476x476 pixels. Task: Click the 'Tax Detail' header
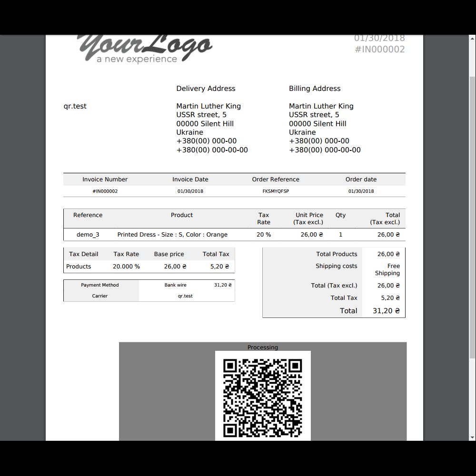coord(83,254)
